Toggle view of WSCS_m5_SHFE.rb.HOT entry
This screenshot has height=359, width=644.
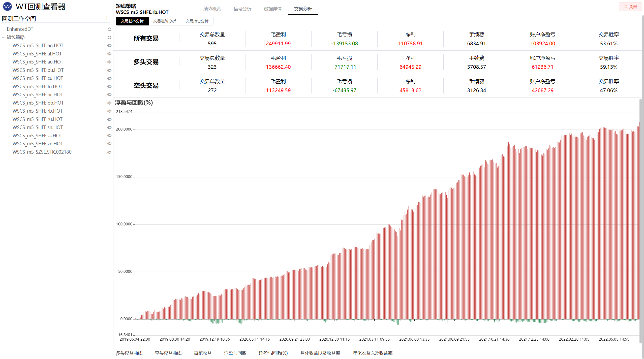(109, 111)
